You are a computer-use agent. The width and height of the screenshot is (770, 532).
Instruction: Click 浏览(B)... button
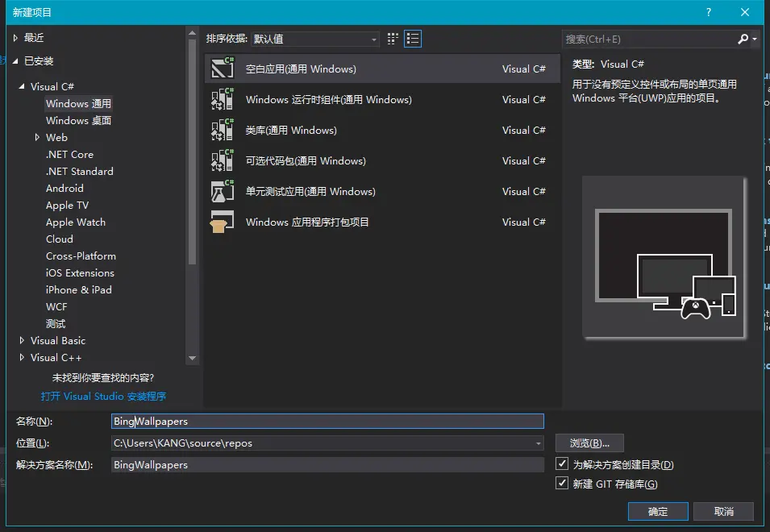[589, 443]
